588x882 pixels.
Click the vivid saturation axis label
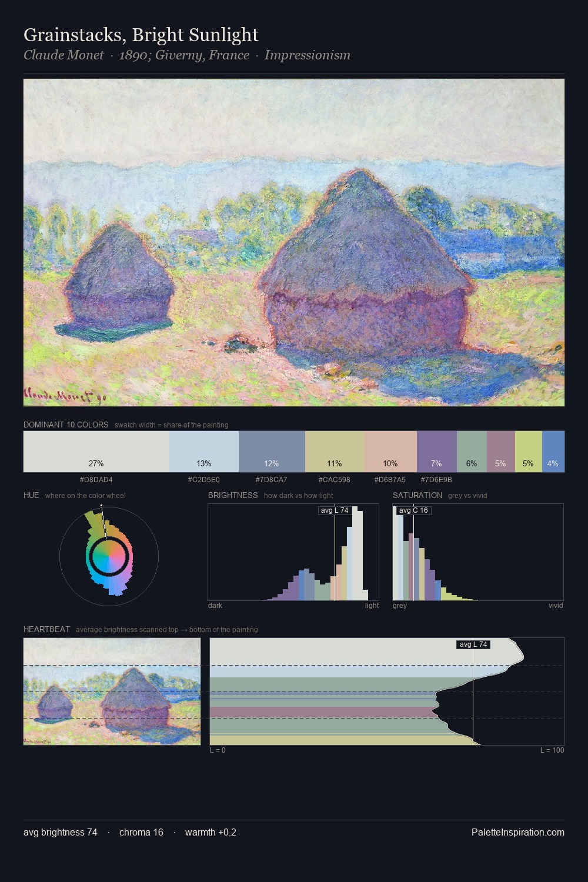tap(556, 606)
